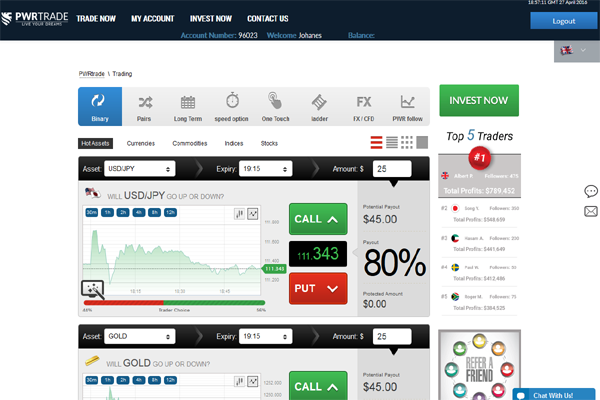
Task: Set USD/JPY chart to 30m timeframe
Action: (91, 212)
